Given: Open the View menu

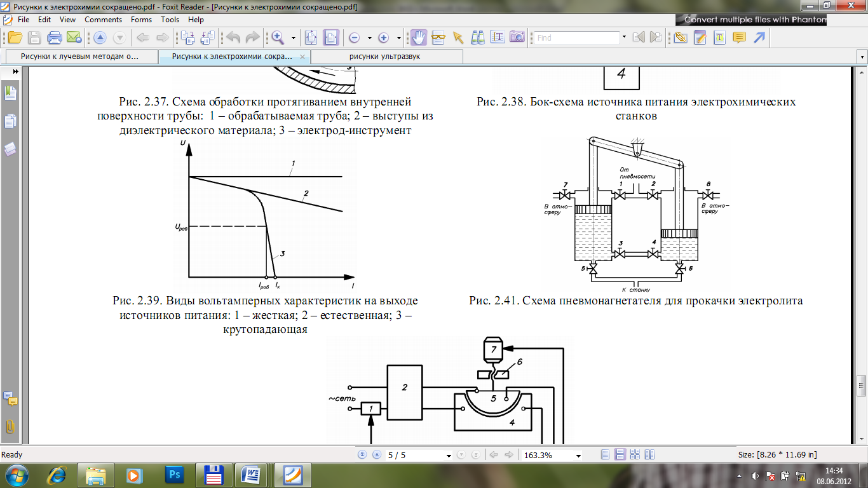Looking at the screenshot, I should tap(68, 20).
